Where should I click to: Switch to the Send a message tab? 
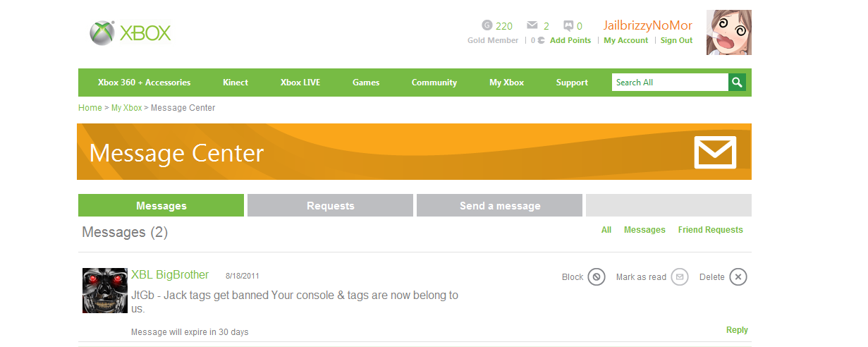pos(500,205)
